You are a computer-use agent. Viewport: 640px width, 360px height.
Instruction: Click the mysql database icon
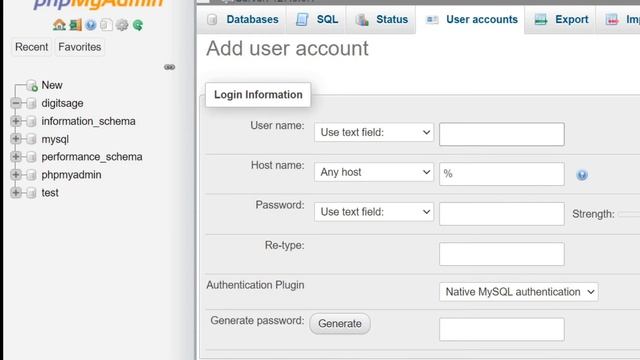(31, 139)
